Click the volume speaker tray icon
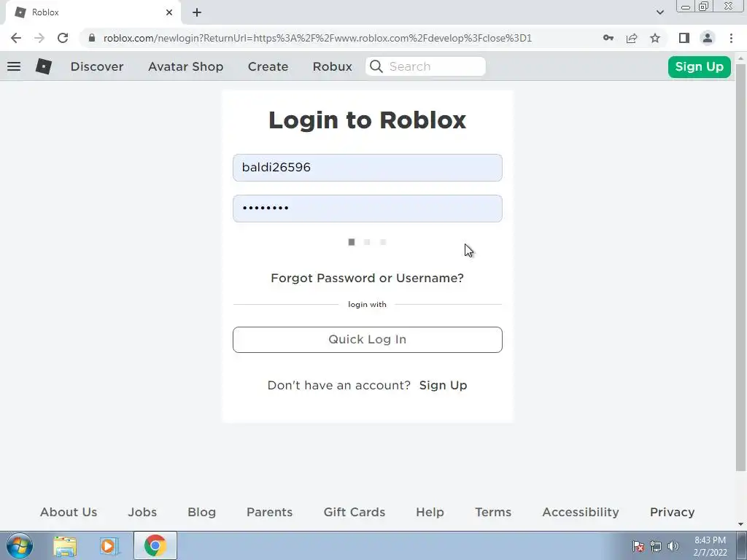Viewport: 747px width, 560px height. click(x=673, y=546)
